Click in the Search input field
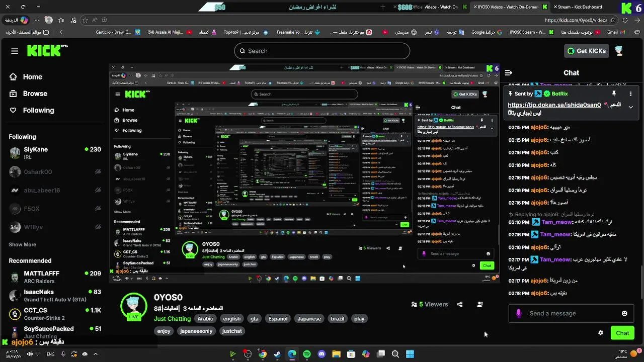This screenshot has width=644, height=362. click(322, 51)
